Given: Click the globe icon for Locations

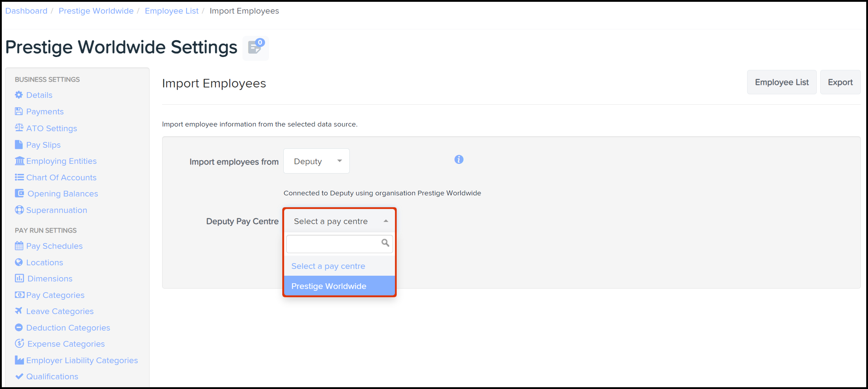Looking at the screenshot, I should (x=19, y=262).
